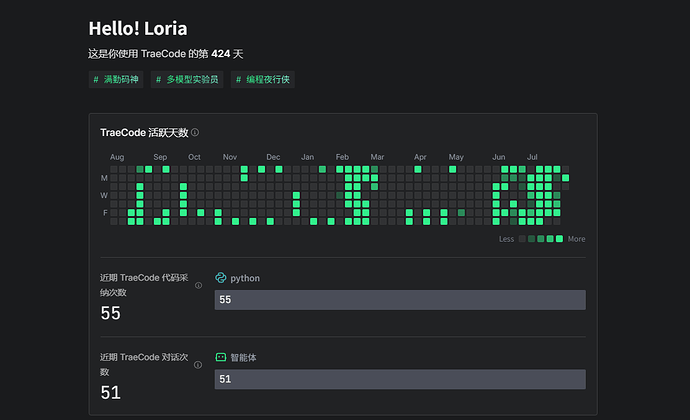Click the May month label
The height and width of the screenshot is (420, 690).
(456, 157)
